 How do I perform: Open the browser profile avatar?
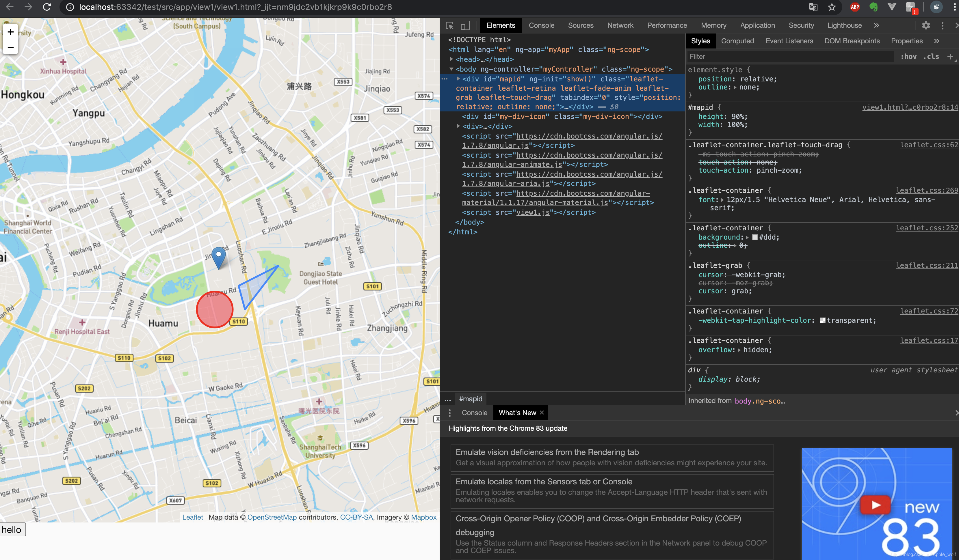(936, 7)
